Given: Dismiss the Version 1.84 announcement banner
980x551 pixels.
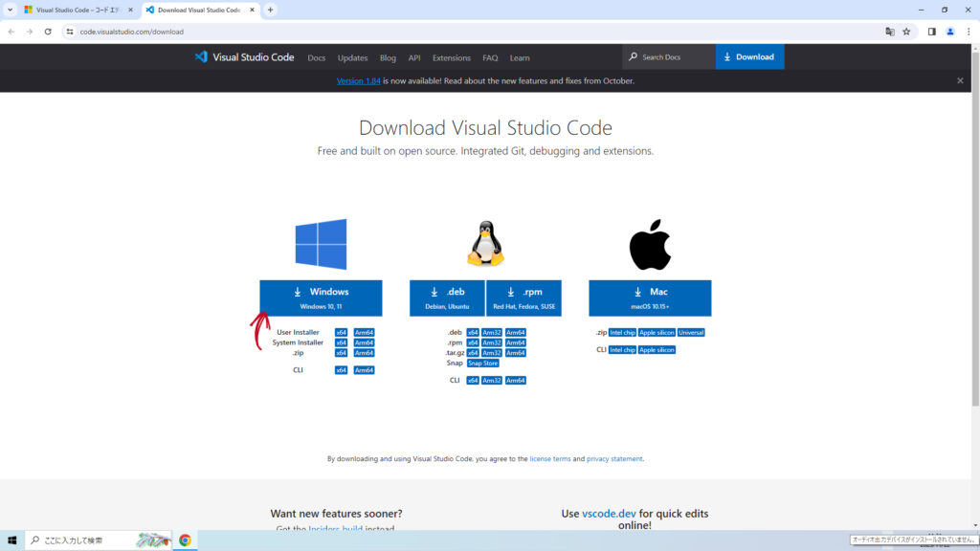Looking at the screenshot, I should pos(960,80).
